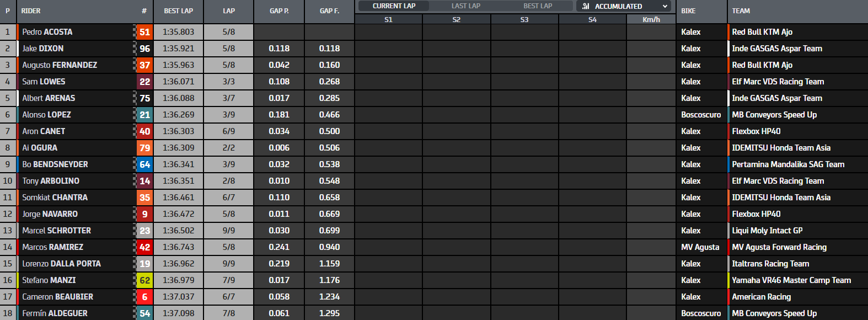Click Marcos Ramirez's red 42 badge
Screen dimensions: 868x320
[144, 247]
